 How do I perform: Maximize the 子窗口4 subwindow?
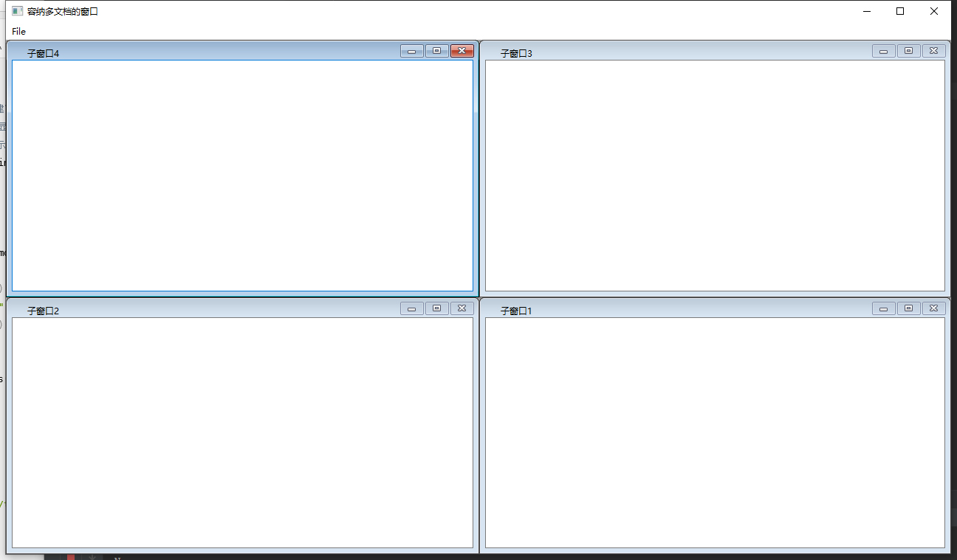tap(437, 51)
